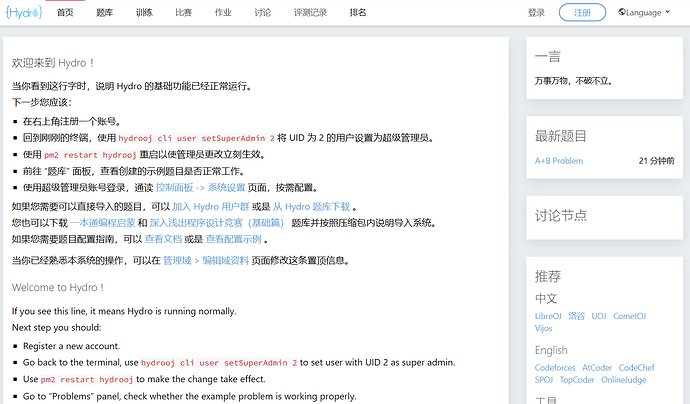690x404 pixels.
Task: Click the English subheading in 推荐
Action: point(551,350)
